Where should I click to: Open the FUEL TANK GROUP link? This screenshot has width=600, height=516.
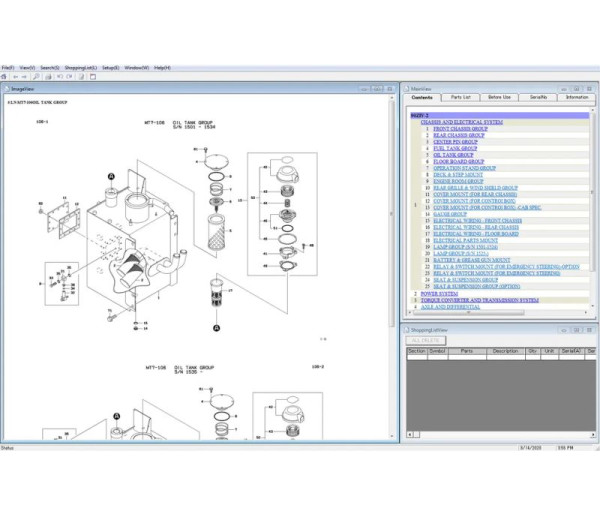point(455,148)
